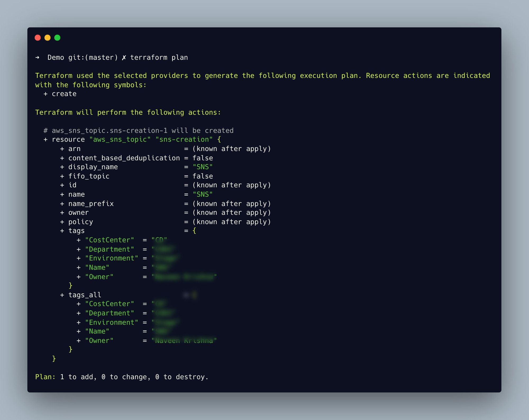Click 'content_based_deduplication' attribute name

point(124,158)
